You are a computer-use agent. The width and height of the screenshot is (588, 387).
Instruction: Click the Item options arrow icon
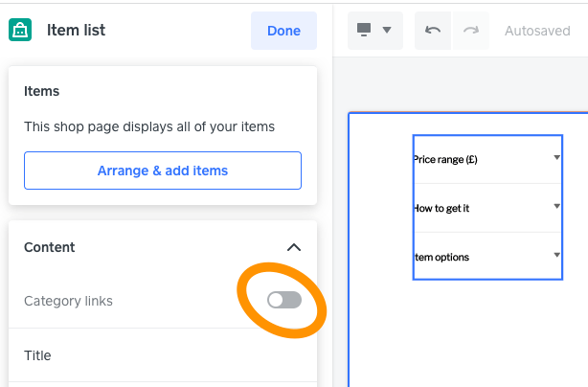556,256
